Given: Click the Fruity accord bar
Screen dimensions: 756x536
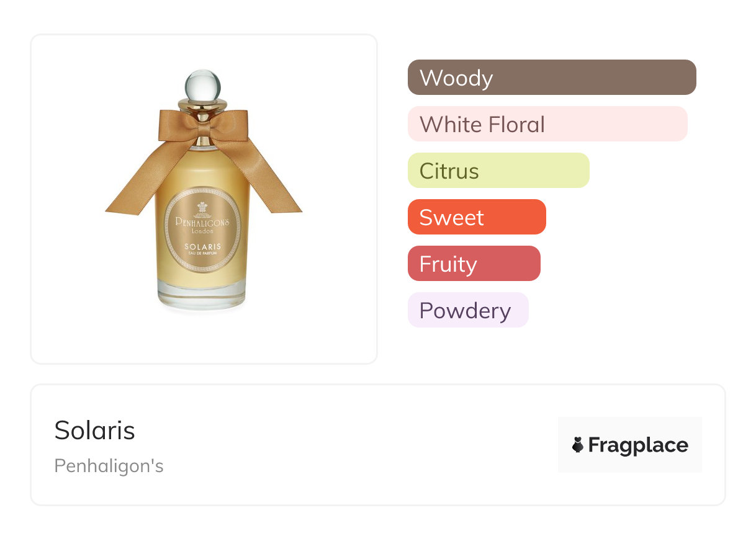Looking at the screenshot, I should (474, 264).
